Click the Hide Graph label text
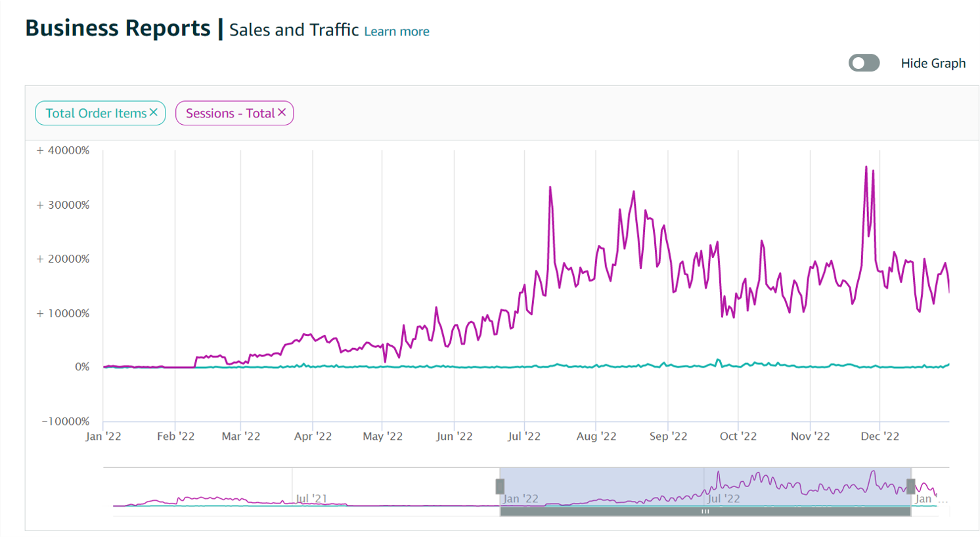 tap(933, 63)
